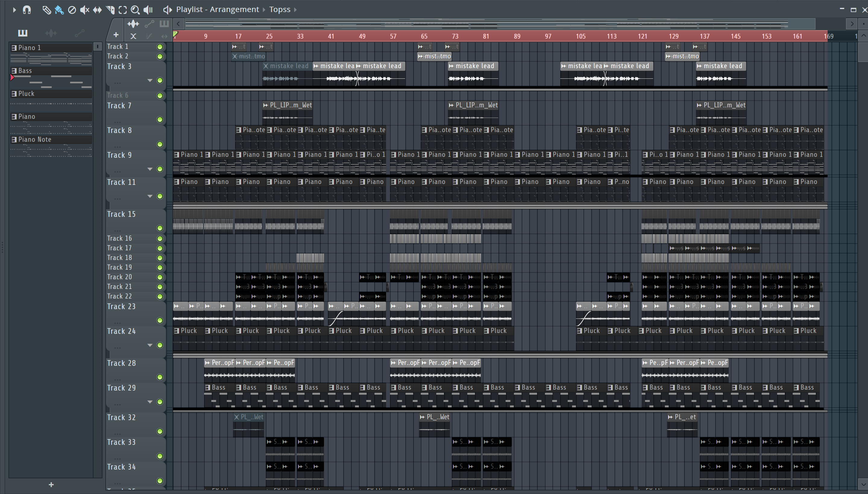
Task: Open the playlist options arrow menu
Action: pos(14,10)
